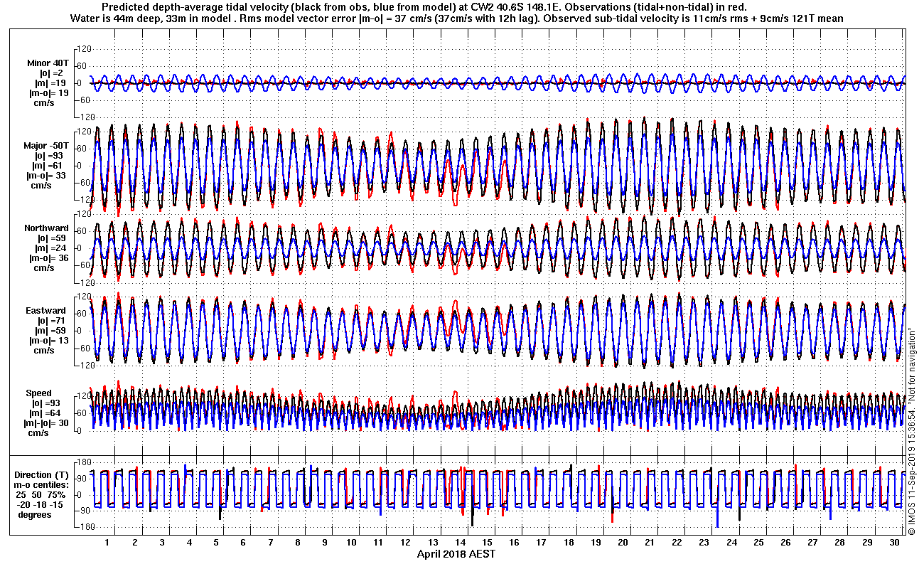
Task: Click the '|m-o|= 13' value in the Eastward panel
Action: pyautogui.click(x=48, y=341)
